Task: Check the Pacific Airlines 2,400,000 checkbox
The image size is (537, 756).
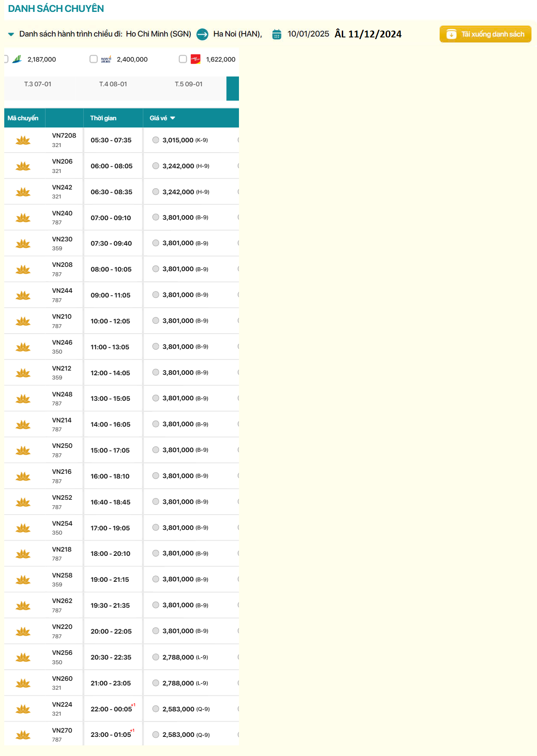Action: point(94,59)
